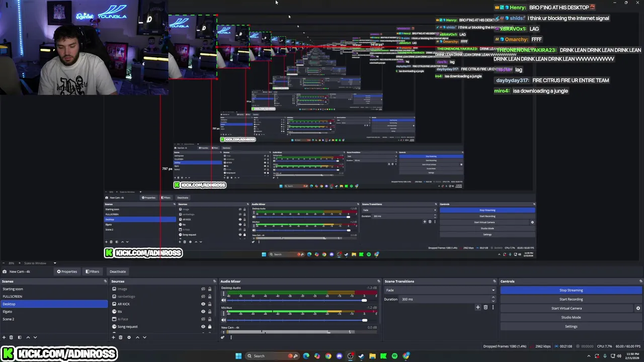The width and height of the screenshot is (644, 362).
Task: Undock the Controls panel
Action: pos(640,281)
